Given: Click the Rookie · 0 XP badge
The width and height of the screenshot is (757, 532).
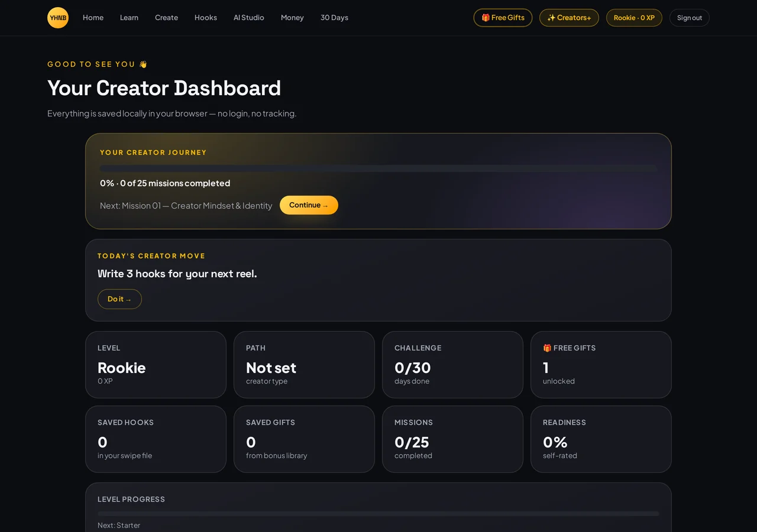Looking at the screenshot, I should tap(634, 18).
